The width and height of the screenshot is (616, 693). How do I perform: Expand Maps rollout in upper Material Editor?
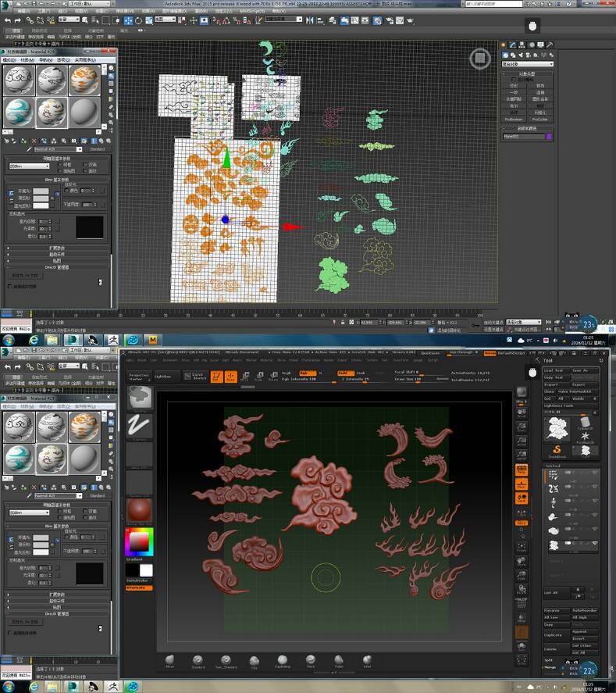[x=57, y=261]
